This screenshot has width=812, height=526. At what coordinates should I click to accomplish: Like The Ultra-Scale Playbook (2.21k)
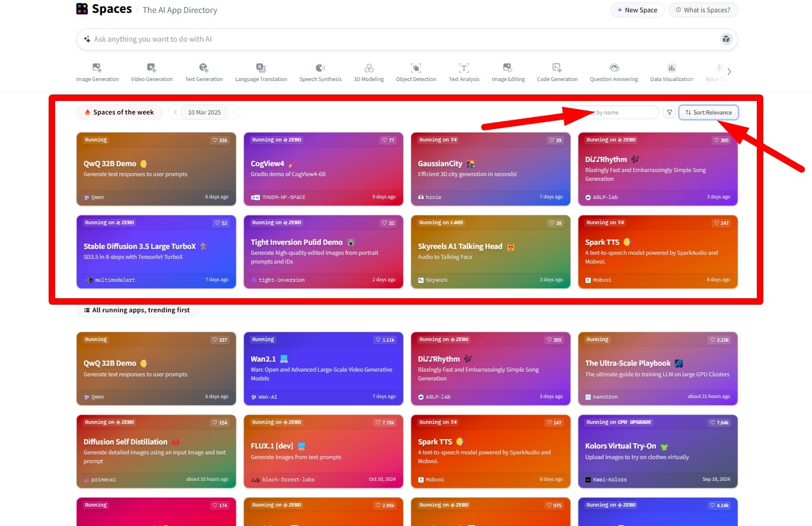point(720,340)
